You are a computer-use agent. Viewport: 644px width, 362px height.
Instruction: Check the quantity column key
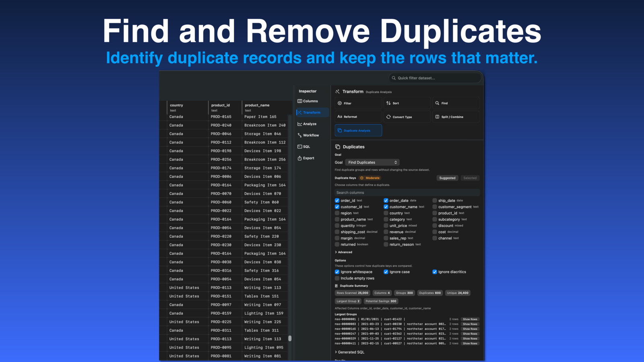[337, 226]
